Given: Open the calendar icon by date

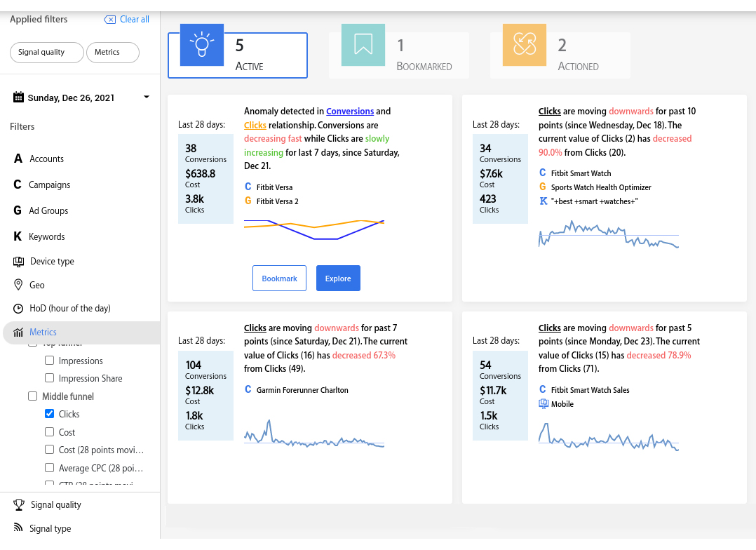Looking at the screenshot, I should pos(18,97).
